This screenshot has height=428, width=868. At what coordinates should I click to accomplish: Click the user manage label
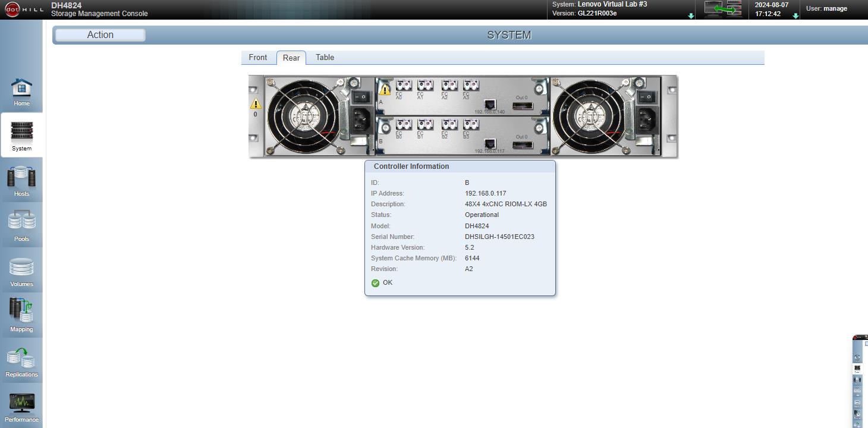pyautogui.click(x=826, y=9)
